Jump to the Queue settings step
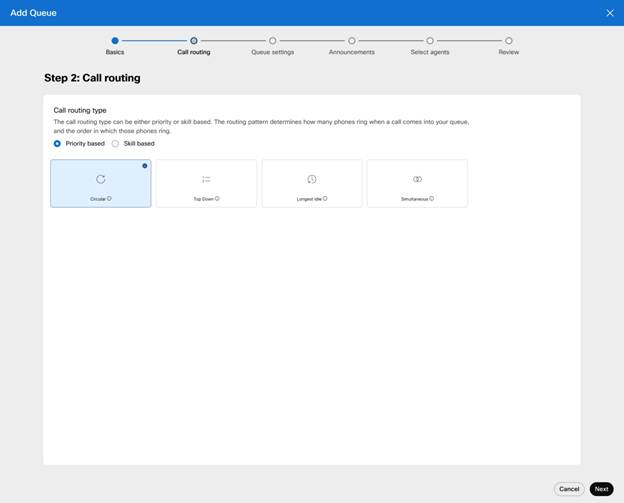Image resolution: width=624 pixels, height=503 pixels. (273, 41)
